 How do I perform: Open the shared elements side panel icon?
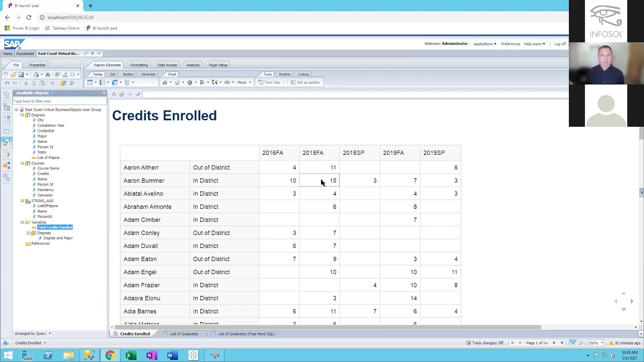pos(6,165)
